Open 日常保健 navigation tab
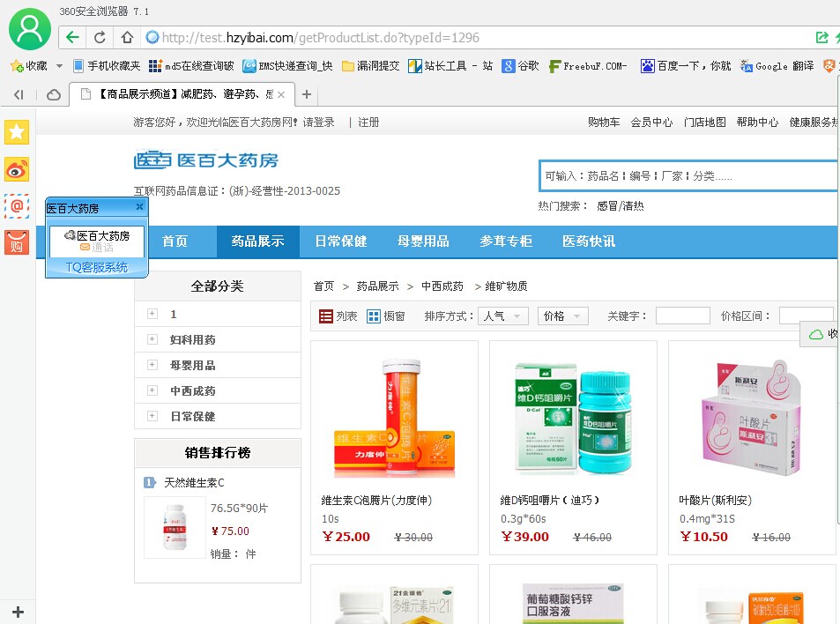840x624 pixels. coord(341,241)
